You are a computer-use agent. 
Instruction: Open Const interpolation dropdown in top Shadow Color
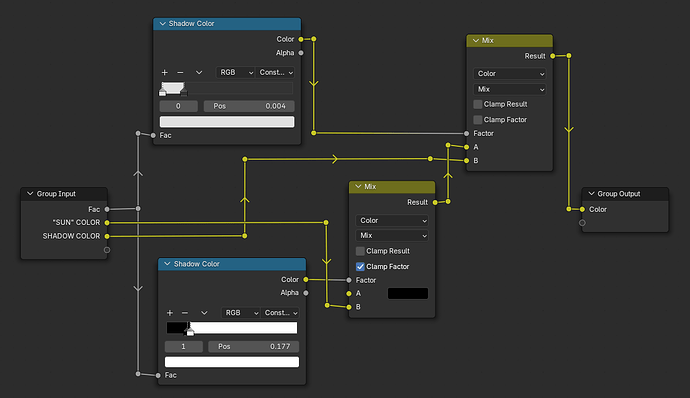275,72
